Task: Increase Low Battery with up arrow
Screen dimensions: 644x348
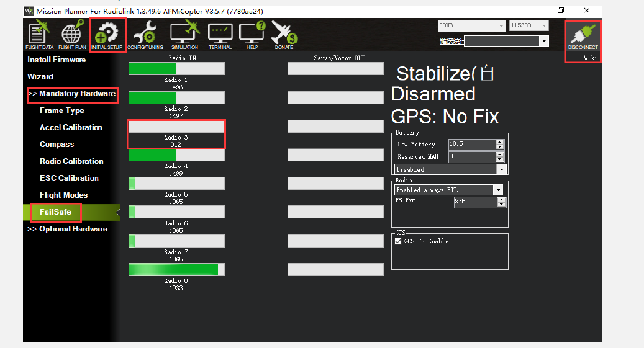Action: (500, 142)
